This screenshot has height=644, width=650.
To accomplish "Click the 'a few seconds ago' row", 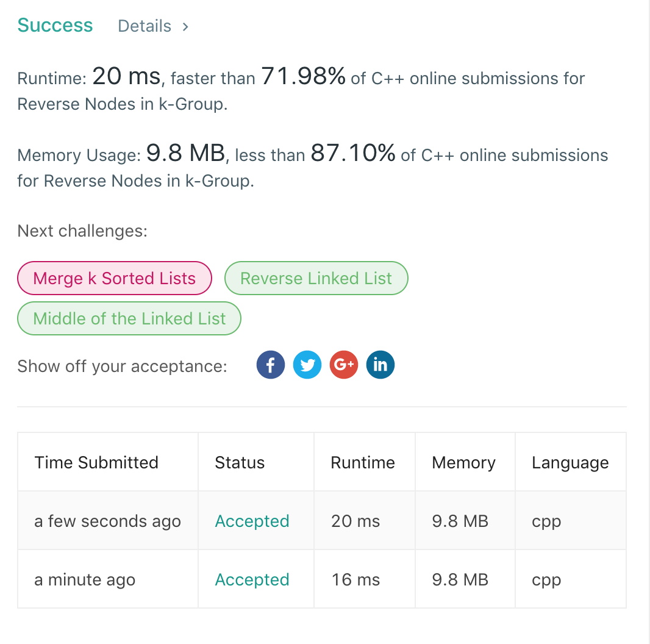I will coord(107,521).
